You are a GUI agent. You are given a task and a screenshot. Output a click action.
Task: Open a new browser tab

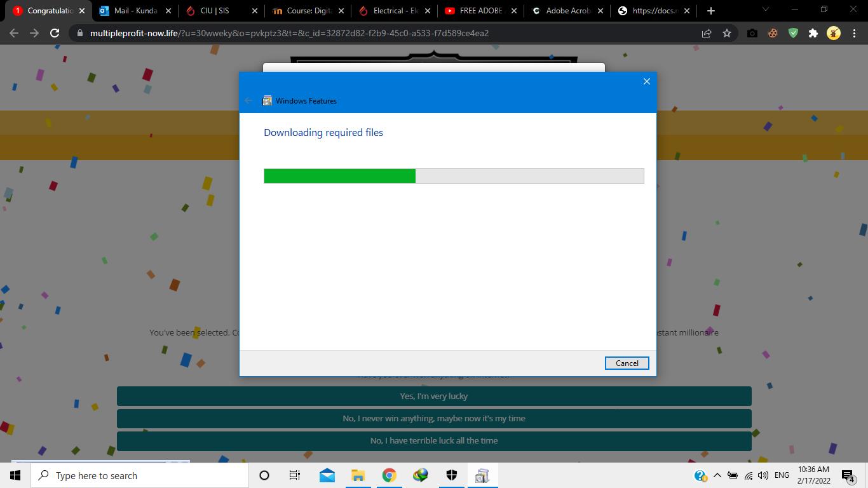click(711, 11)
